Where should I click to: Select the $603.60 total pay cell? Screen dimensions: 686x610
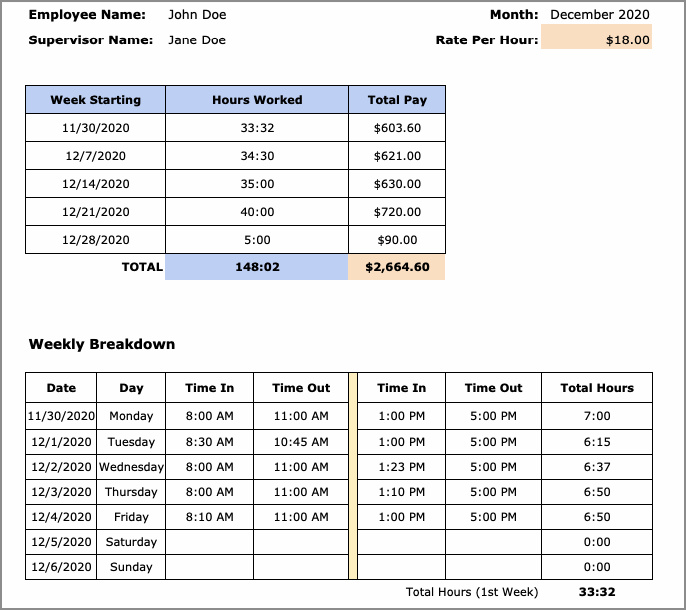[397, 128]
